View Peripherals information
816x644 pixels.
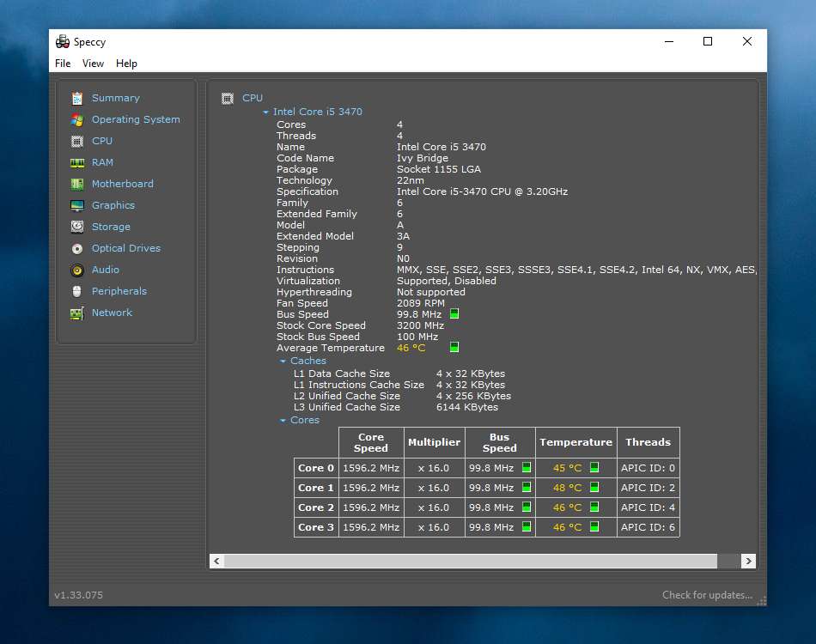[x=119, y=291]
